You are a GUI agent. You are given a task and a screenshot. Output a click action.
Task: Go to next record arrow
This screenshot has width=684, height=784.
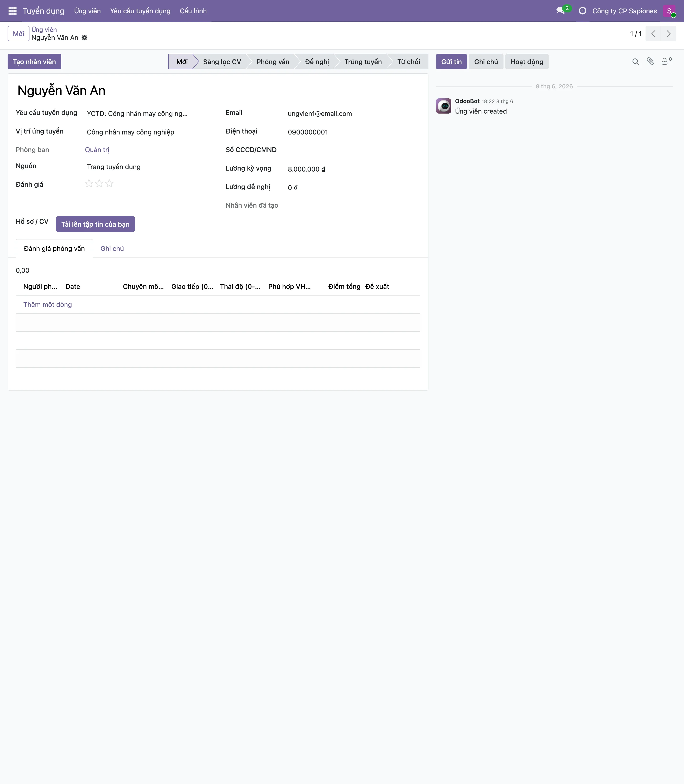click(x=668, y=34)
